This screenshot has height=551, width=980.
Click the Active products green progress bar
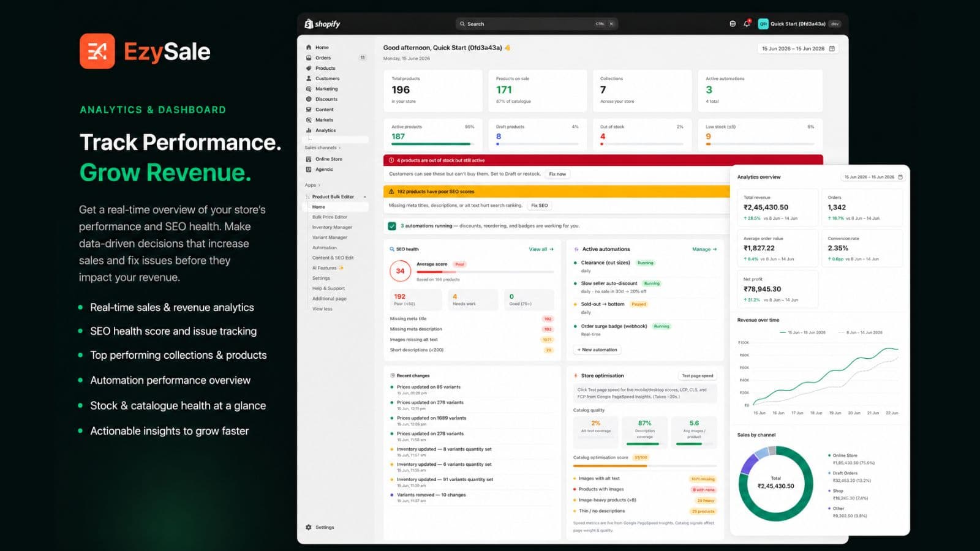click(433, 144)
